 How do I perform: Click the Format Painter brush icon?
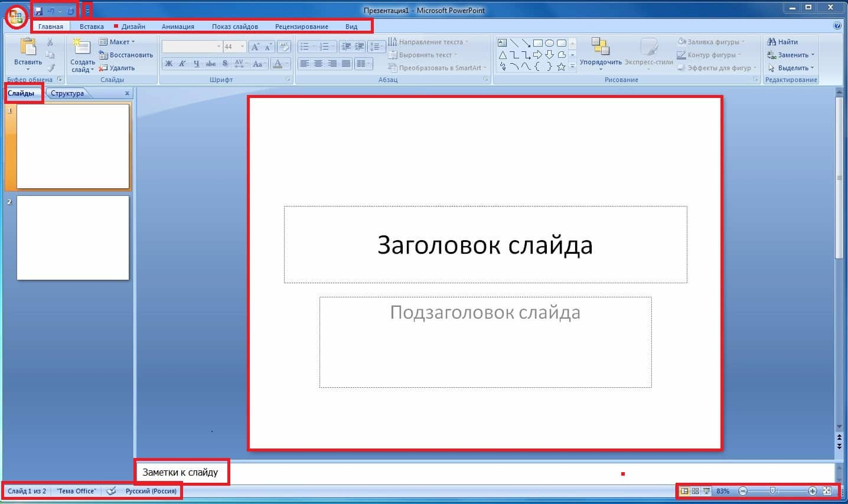(x=50, y=68)
